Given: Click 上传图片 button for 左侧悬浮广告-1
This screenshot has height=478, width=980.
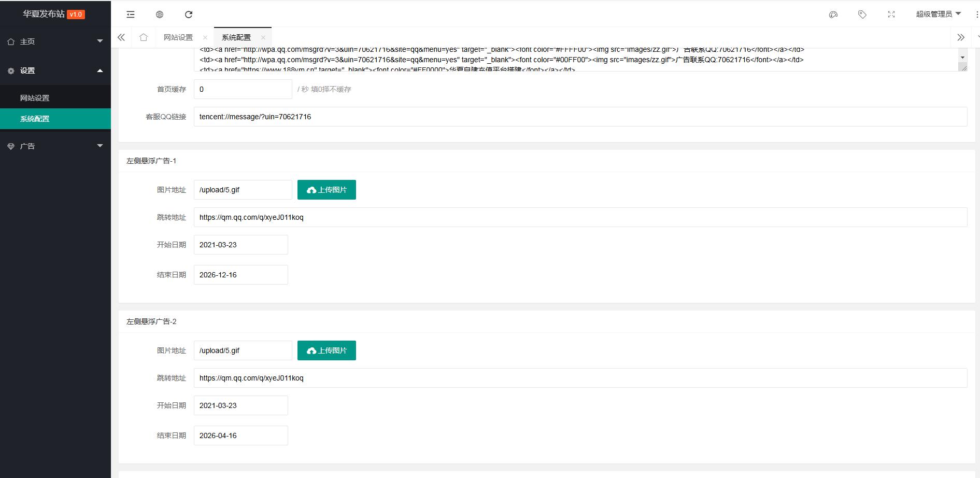Looking at the screenshot, I should (x=326, y=190).
